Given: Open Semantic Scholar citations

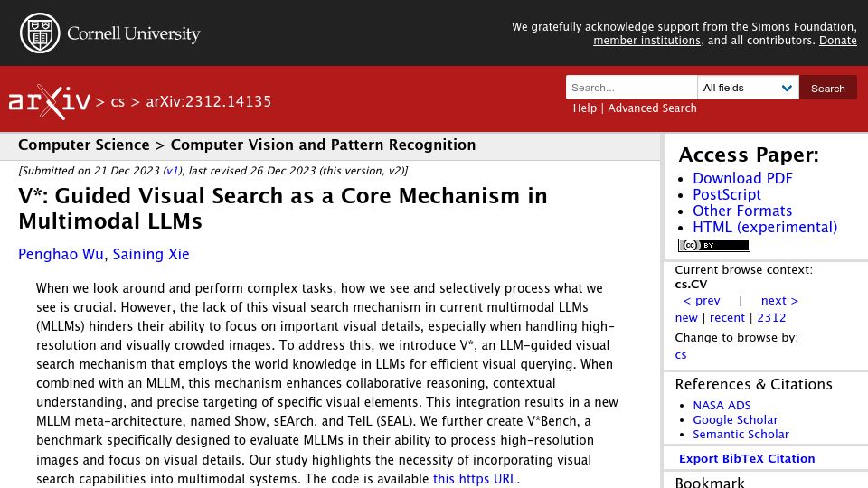Looking at the screenshot, I should point(741,435).
